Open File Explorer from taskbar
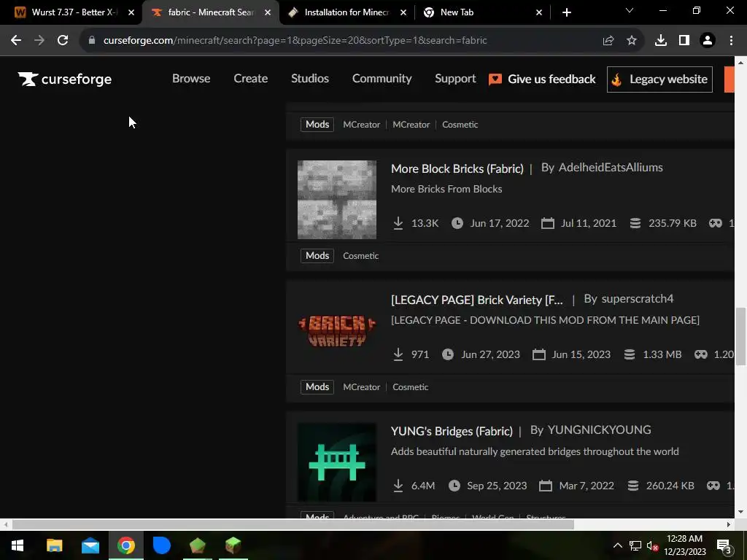747x560 pixels. click(x=54, y=545)
